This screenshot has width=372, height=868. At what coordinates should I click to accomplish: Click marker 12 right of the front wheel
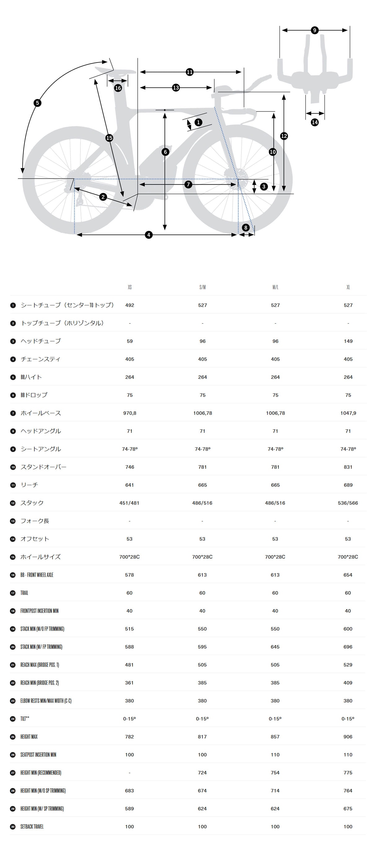284,136
